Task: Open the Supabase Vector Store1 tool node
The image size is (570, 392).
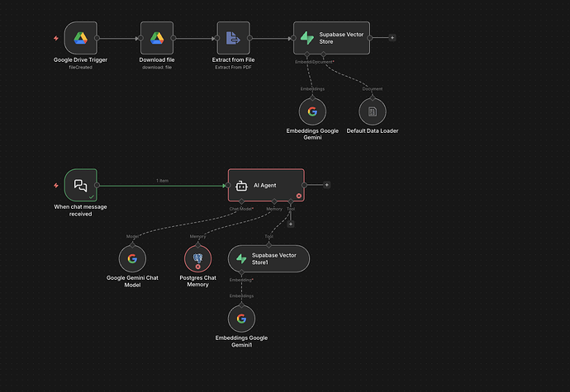Action: (268, 258)
